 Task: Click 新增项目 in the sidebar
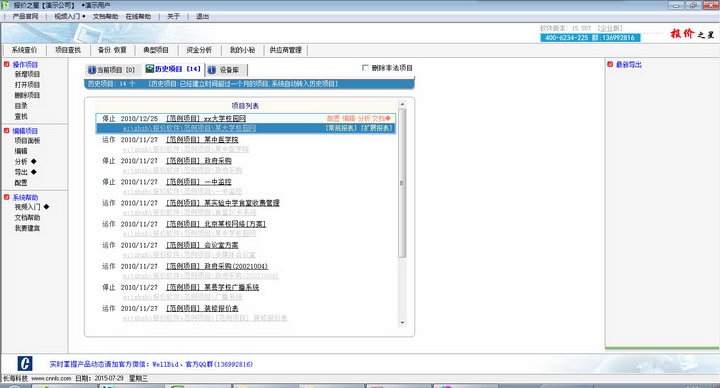[x=27, y=74]
